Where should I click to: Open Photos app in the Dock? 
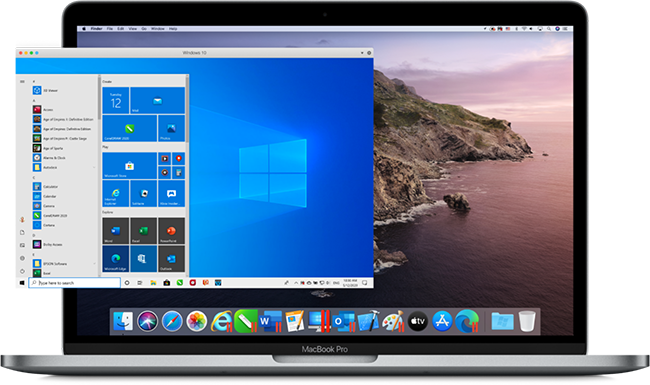click(x=196, y=322)
